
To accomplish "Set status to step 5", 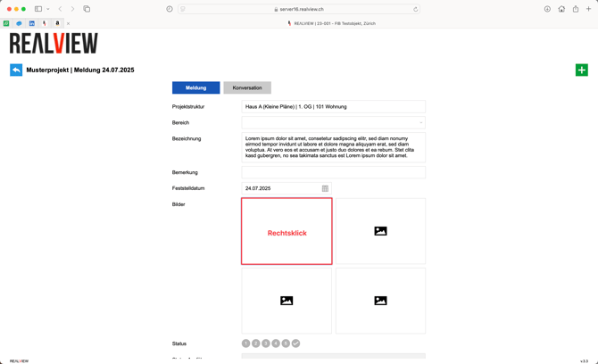I will tap(286, 343).
